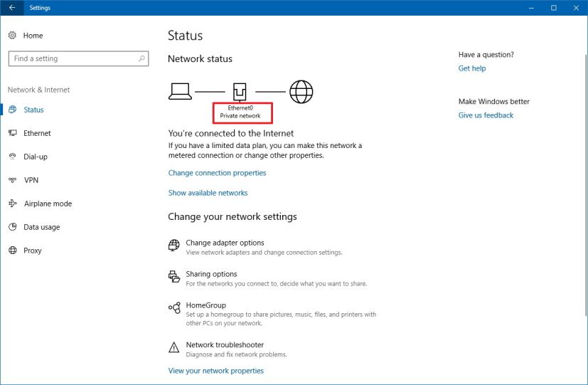
Task: Click the Home gear icon
Action: 12,36
